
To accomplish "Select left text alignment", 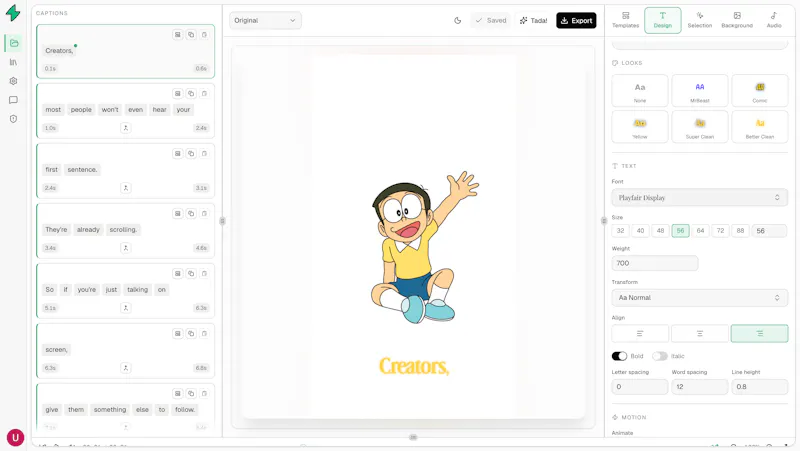I will click(x=640, y=333).
